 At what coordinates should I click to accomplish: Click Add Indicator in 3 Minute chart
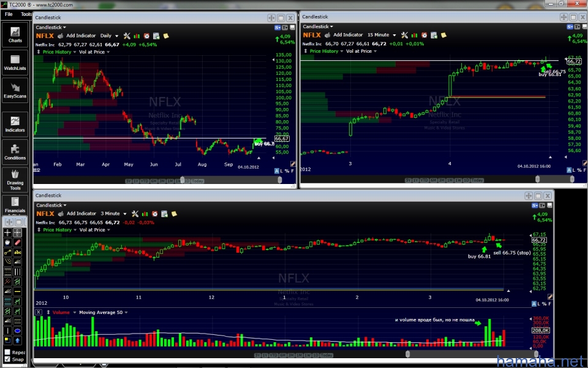[x=81, y=213]
